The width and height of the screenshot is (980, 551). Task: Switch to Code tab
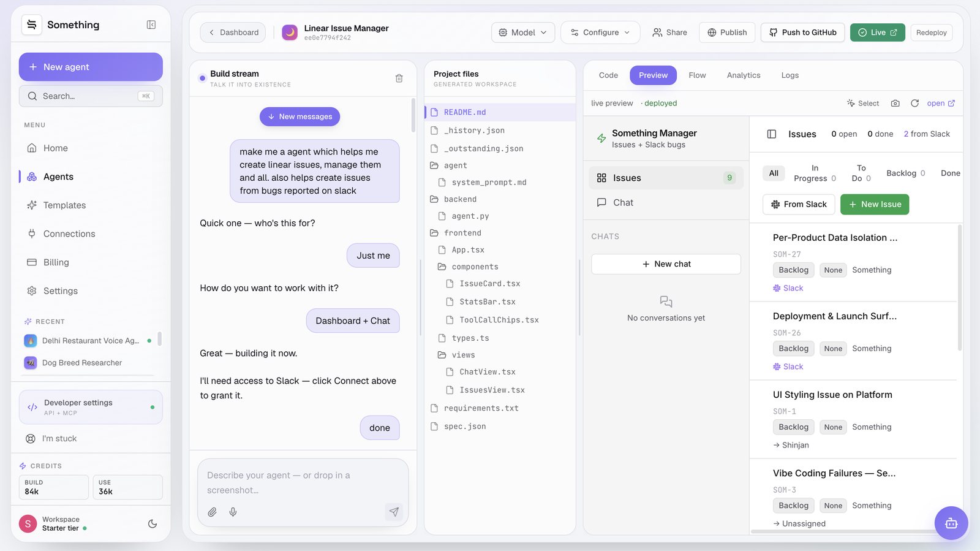[608, 75]
